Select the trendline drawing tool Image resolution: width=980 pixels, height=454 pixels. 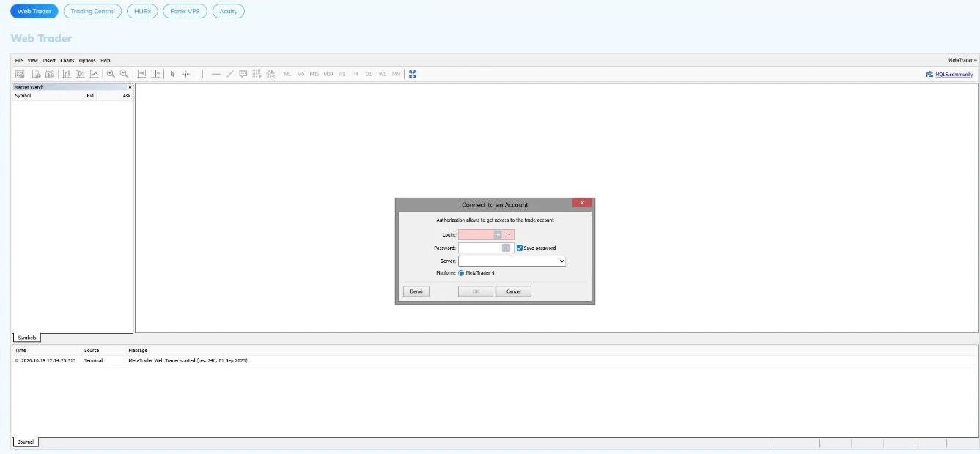pos(230,74)
